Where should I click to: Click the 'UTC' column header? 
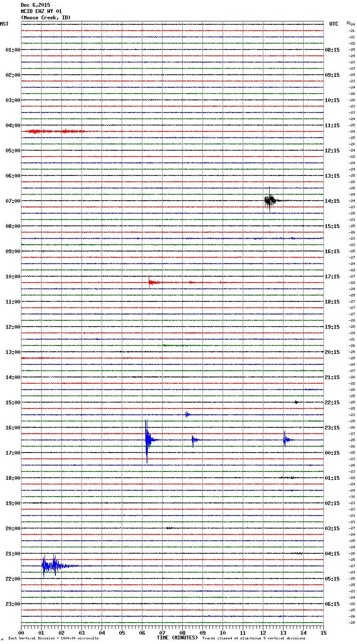point(333,24)
